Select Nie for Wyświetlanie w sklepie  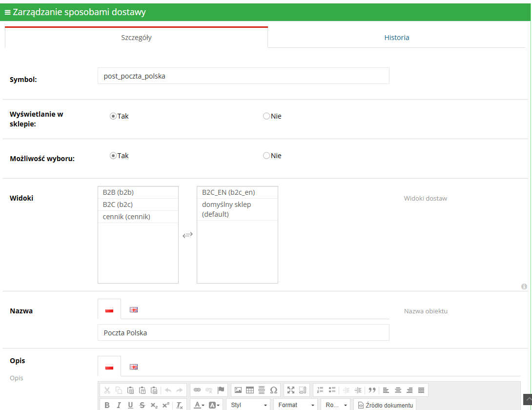click(x=266, y=116)
